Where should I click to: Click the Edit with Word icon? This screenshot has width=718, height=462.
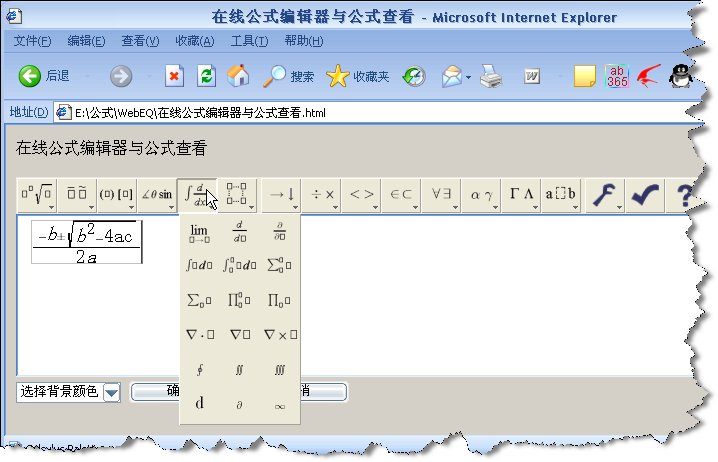(532, 76)
